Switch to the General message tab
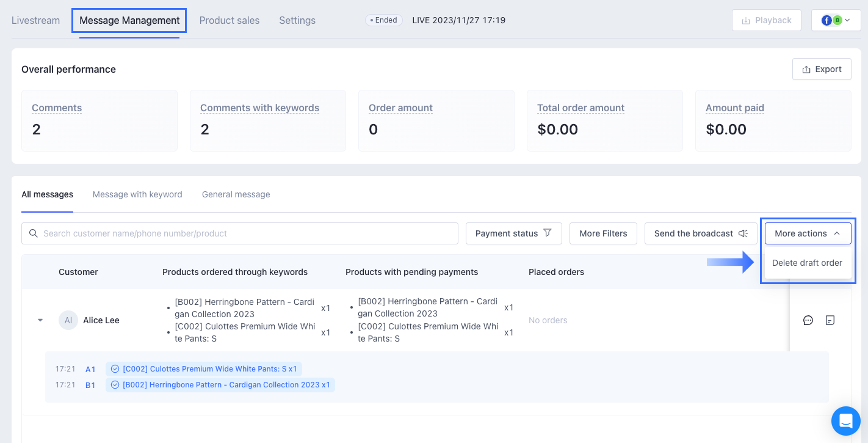The width and height of the screenshot is (868, 443). pyautogui.click(x=236, y=194)
